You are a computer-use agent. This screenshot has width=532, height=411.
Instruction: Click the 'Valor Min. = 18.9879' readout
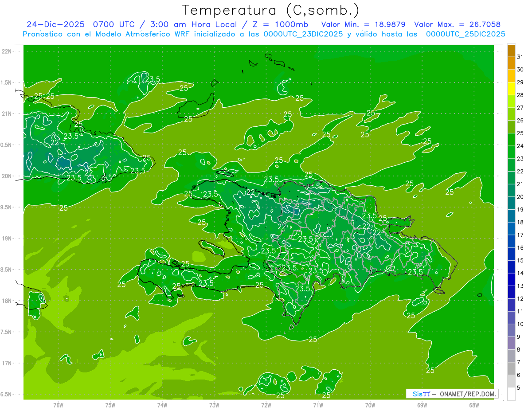(363, 24)
